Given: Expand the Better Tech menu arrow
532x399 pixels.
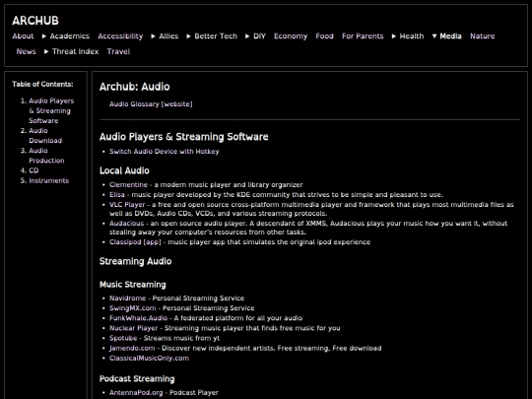Looking at the screenshot, I should [188, 36].
